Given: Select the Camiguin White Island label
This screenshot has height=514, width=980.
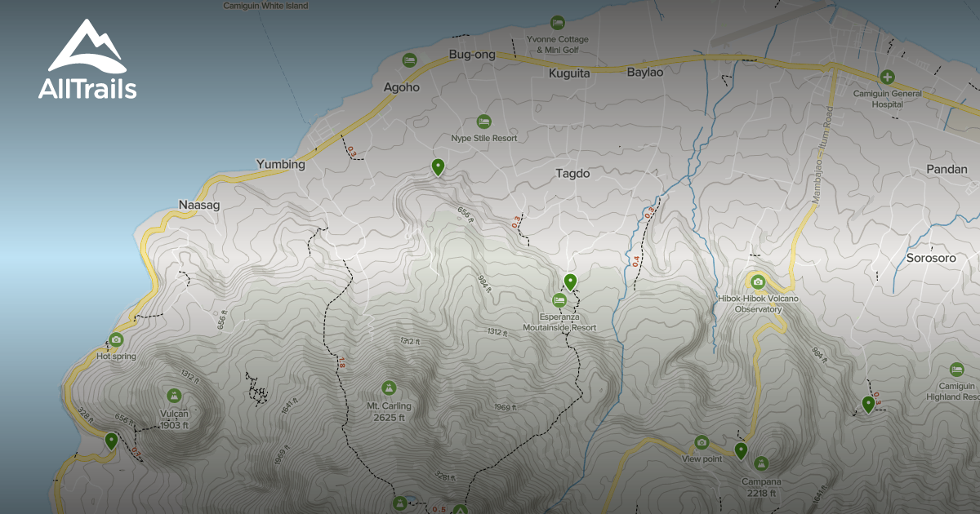Looking at the screenshot, I should pos(265,4).
